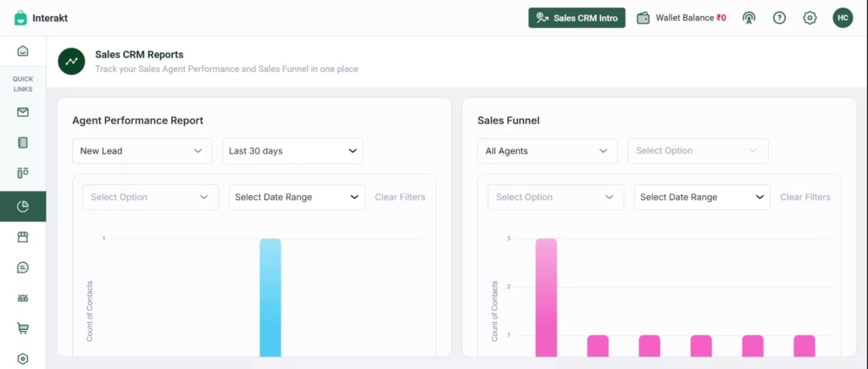Image resolution: width=868 pixels, height=369 pixels.
Task: Click the tallest pink bar in Sales Funnel
Action: point(547,298)
